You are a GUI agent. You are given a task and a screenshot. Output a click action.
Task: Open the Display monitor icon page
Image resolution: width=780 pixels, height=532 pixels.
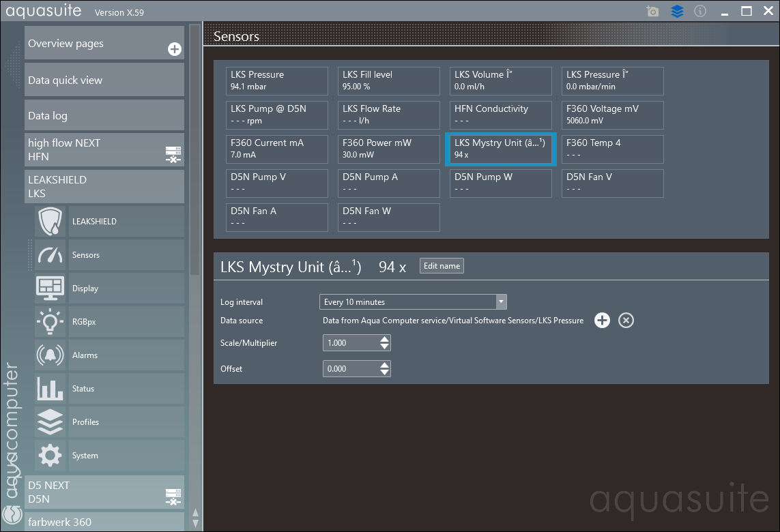pos(50,289)
